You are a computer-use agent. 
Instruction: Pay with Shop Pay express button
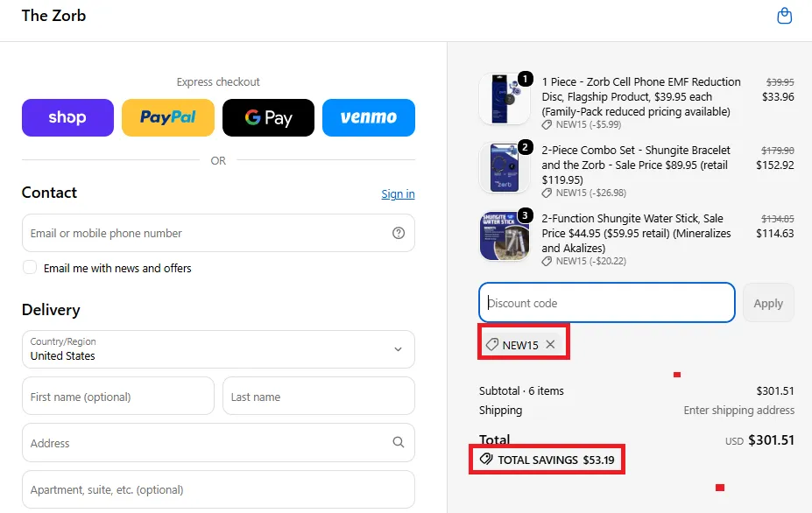67,117
